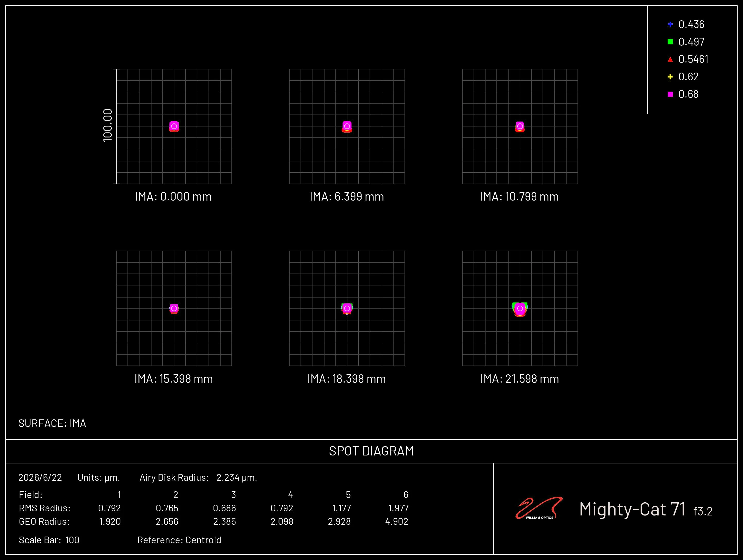743x560 pixels.
Task: Click the 'IMA: 21.598 mm' label
Action: click(x=520, y=379)
